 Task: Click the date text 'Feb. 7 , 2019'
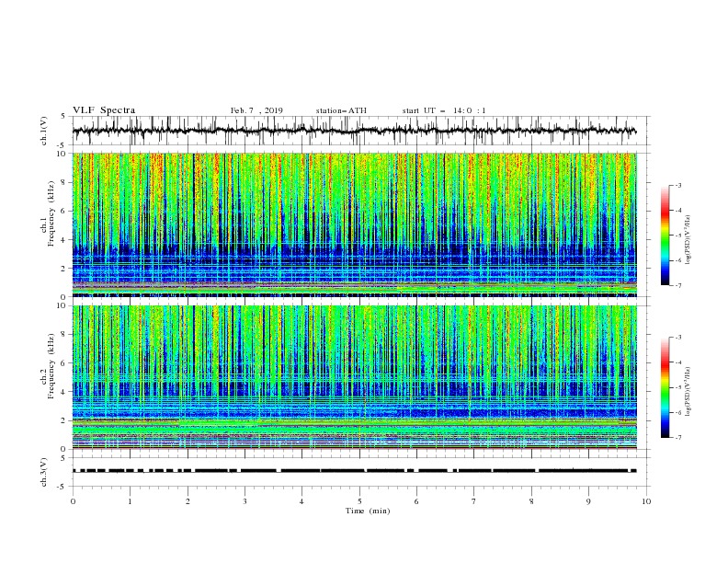tap(256, 110)
